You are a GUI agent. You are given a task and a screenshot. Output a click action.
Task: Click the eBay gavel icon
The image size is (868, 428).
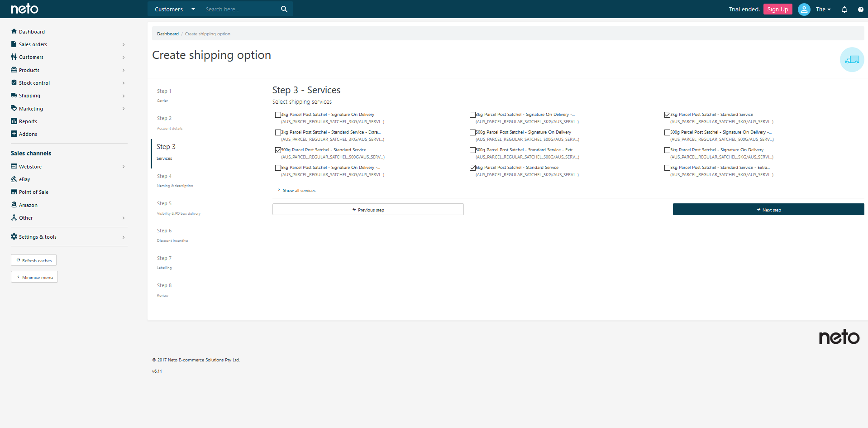coord(14,179)
